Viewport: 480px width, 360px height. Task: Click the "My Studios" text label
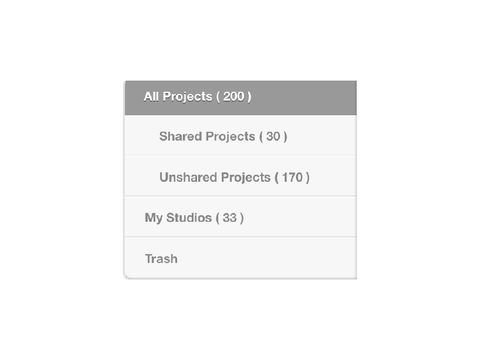(x=178, y=218)
